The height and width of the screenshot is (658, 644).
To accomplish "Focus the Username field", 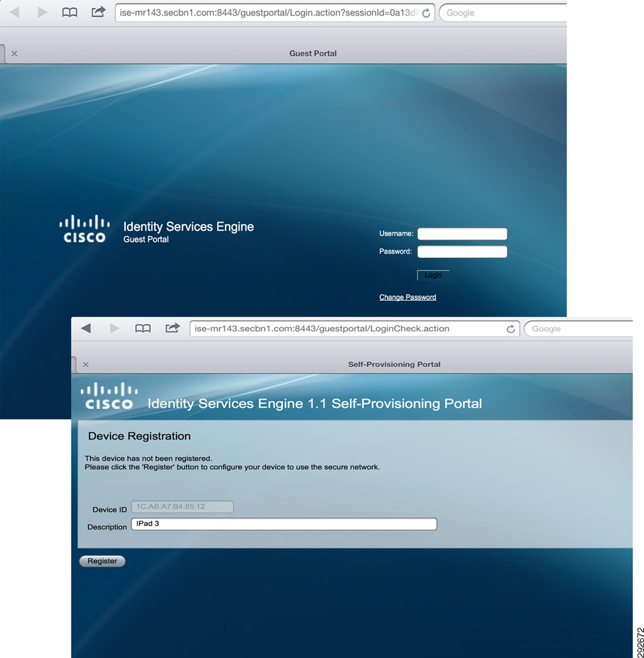I will (x=462, y=234).
